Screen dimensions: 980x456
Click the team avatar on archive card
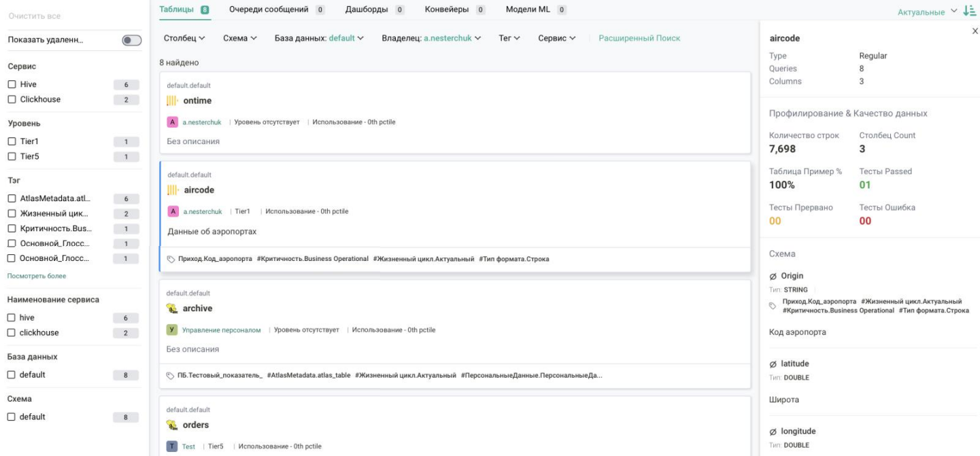click(x=172, y=330)
